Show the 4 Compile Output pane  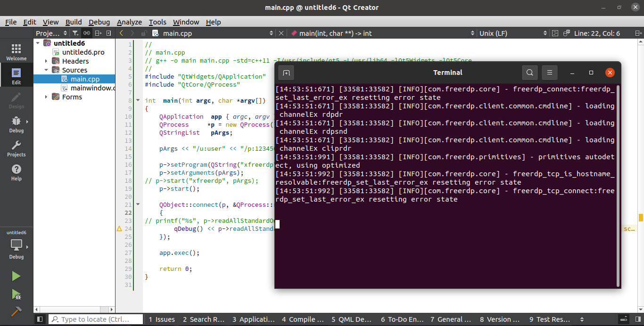(303, 319)
